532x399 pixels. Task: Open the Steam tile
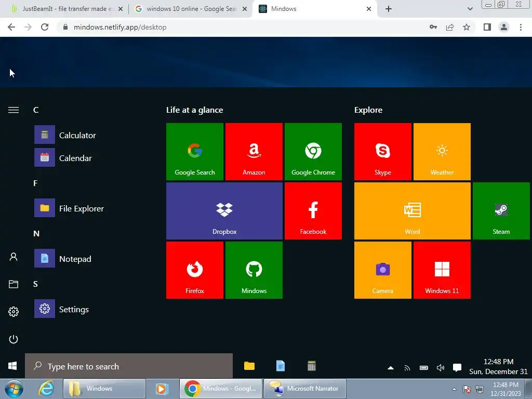pos(501,211)
